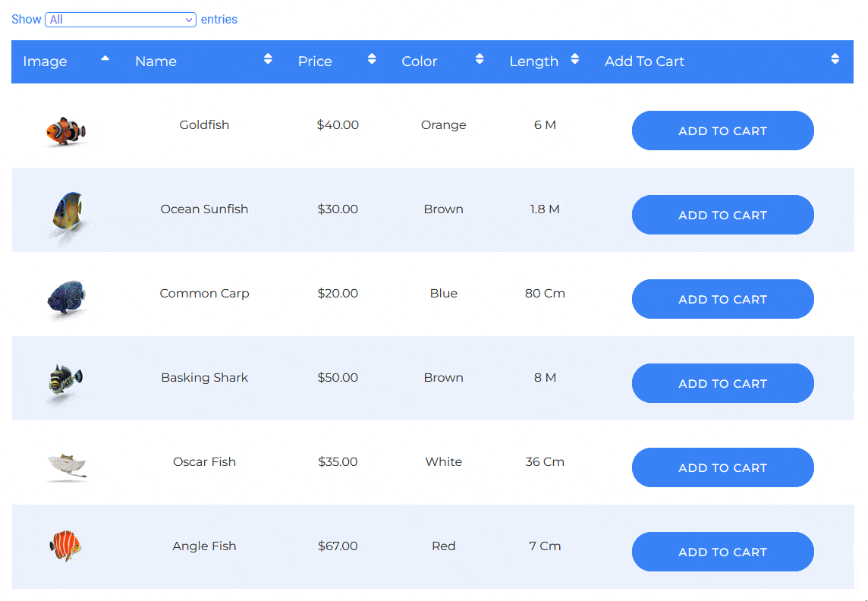Click the Ocean Sunfish picture

(66, 210)
